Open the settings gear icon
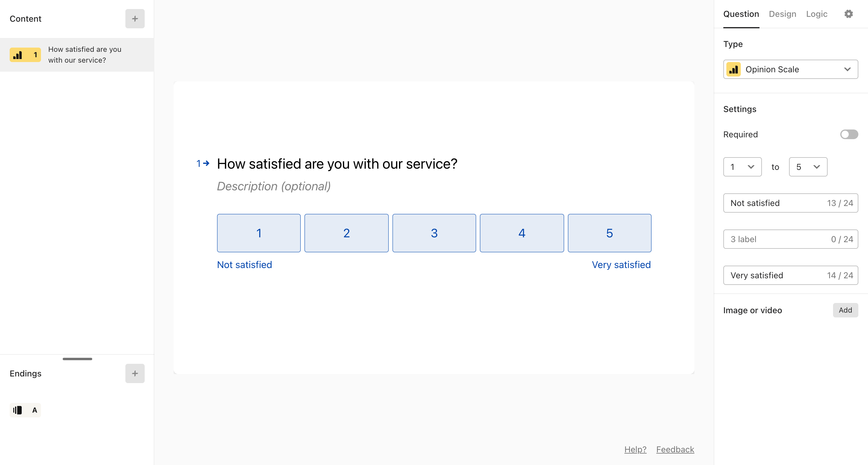The height and width of the screenshot is (465, 868). [x=848, y=14]
